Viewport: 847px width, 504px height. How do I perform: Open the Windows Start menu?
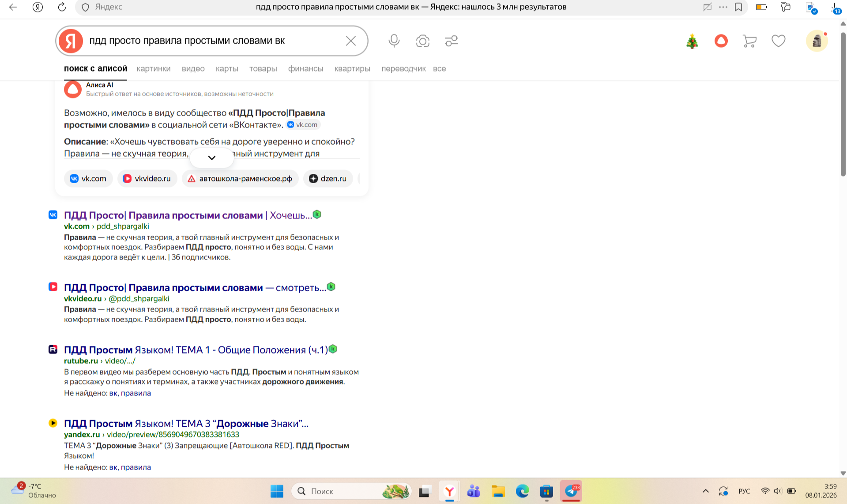[277, 491]
